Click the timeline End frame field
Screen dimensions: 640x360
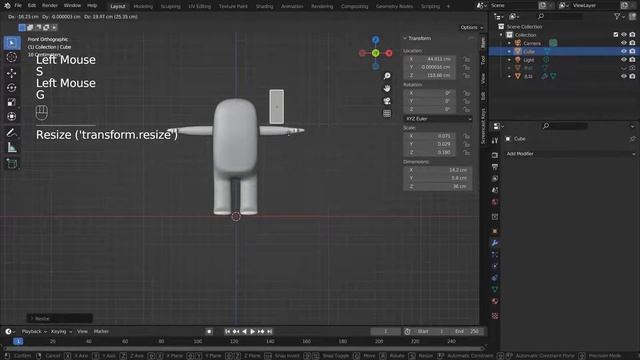[468, 331]
